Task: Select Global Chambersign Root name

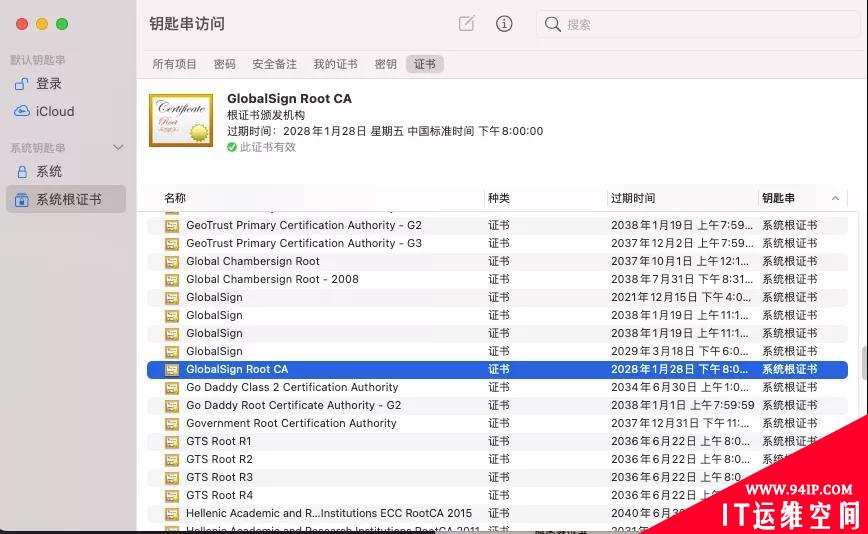Action: click(253, 261)
